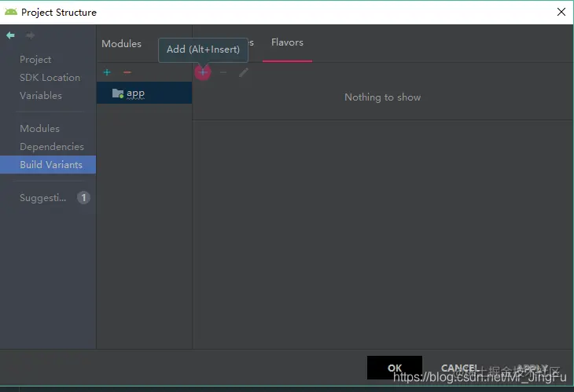Click the Android logo in title bar
The image size is (574, 392).
(11, 12)
